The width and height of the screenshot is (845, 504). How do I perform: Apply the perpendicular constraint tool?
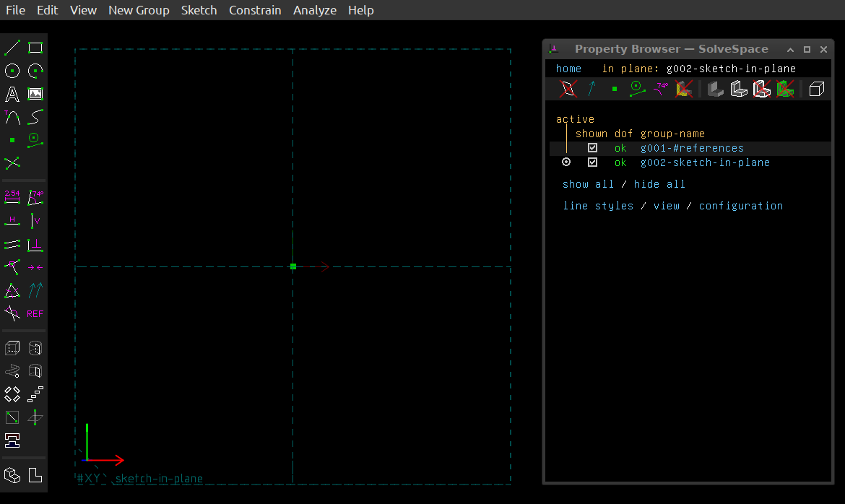[x=35, y=245]
